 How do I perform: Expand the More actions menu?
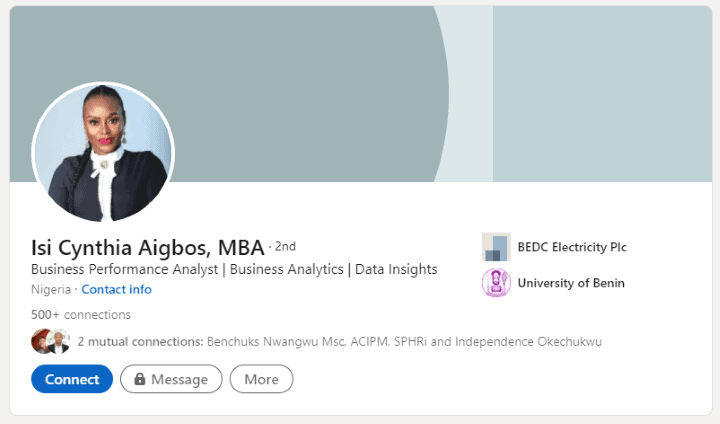tap(261, 379)
